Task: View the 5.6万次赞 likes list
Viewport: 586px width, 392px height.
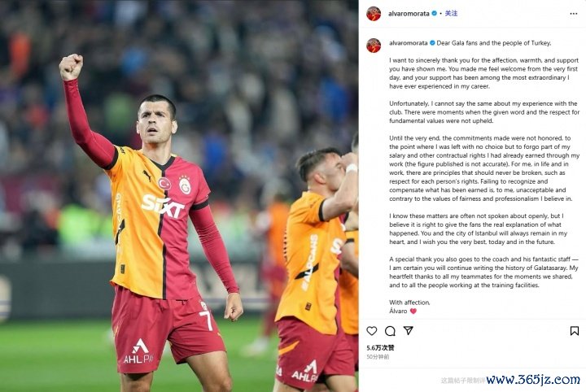Action: click(x=380, y=347)
